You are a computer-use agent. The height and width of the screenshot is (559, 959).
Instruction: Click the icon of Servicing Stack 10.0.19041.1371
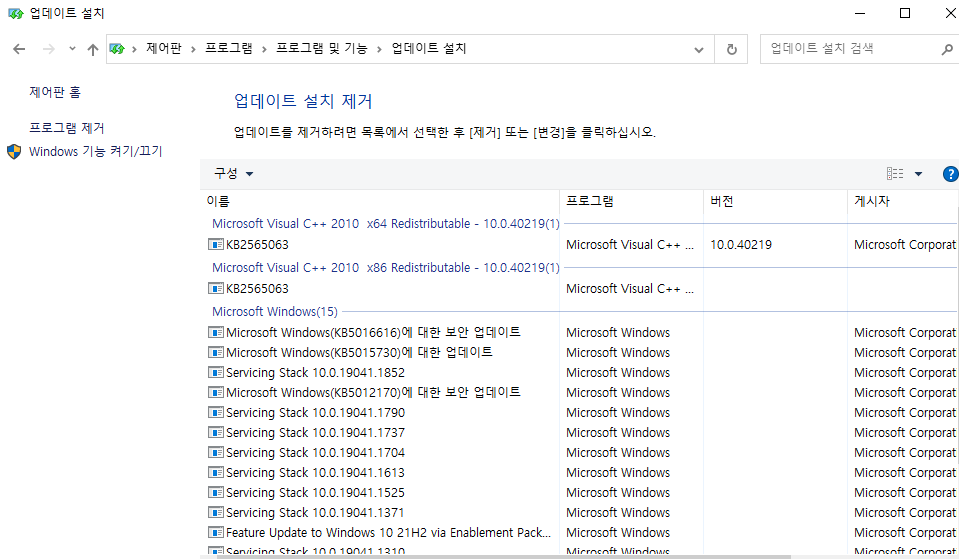(215, 513)
